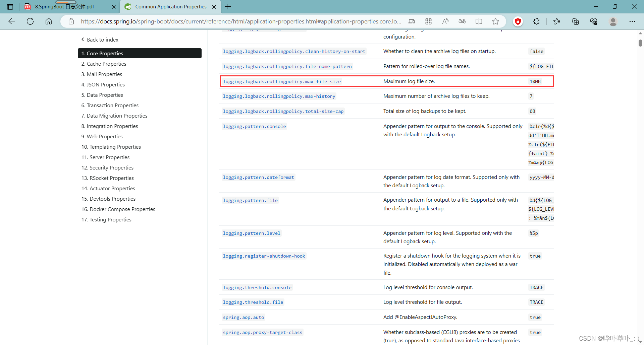View site information lock icon
The width and height of the screenshot is (644, 345).
coord(71,21)
